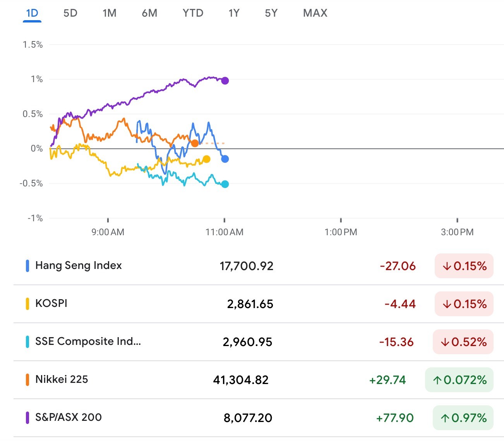
Task: Switch chart to the 1Y range
Action: coord(234,13)
